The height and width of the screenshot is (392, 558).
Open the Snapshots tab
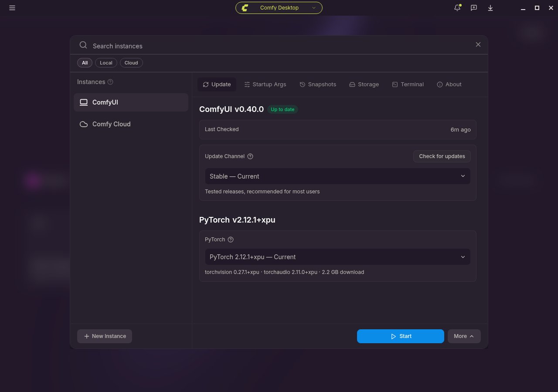point(318,84)
